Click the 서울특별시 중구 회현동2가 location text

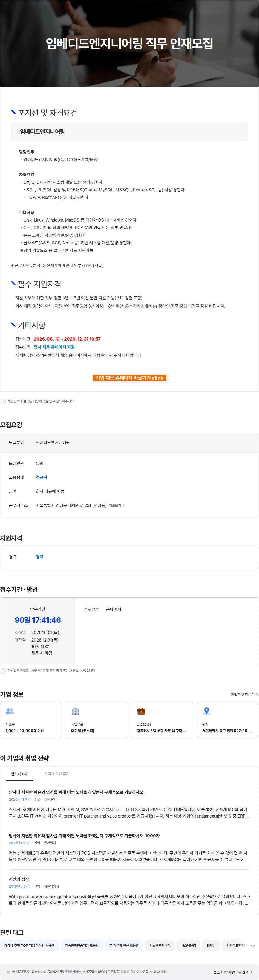(x=227, y=731)
